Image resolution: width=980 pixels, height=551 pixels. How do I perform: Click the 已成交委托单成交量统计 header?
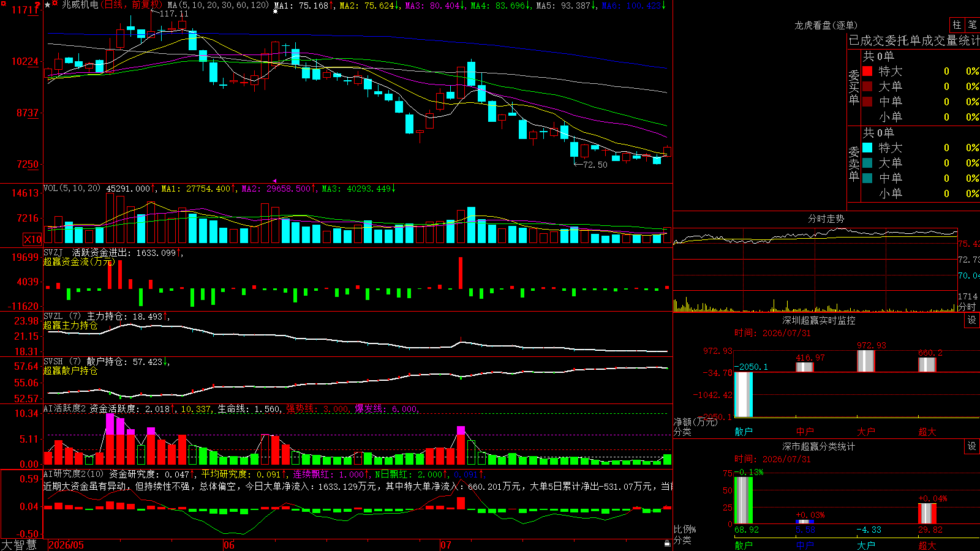914,40
